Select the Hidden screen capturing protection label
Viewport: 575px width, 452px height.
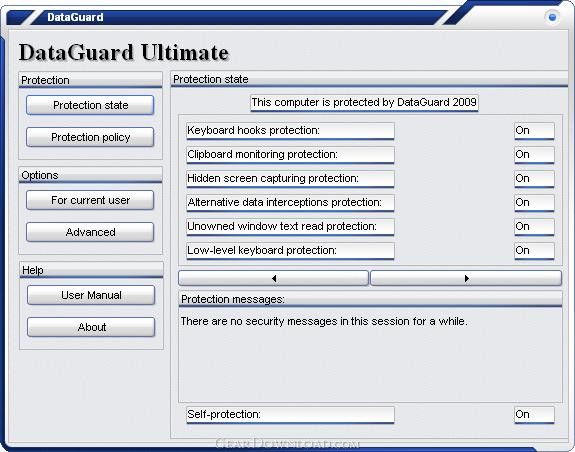coord(290,179)
